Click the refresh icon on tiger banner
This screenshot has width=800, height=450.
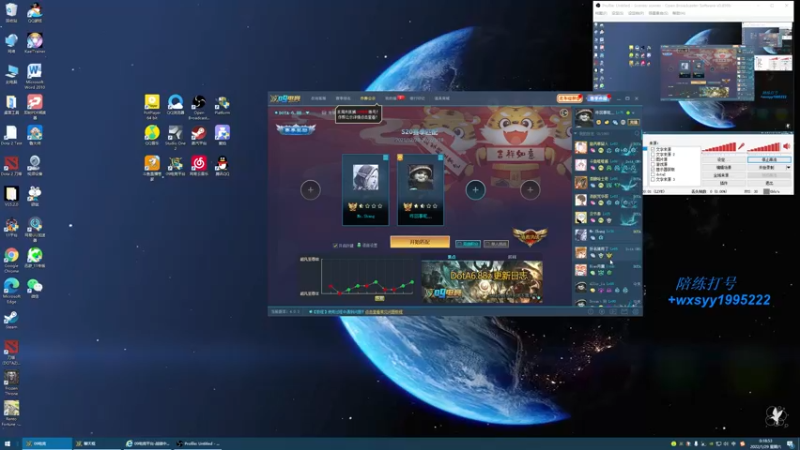point(564,113)
